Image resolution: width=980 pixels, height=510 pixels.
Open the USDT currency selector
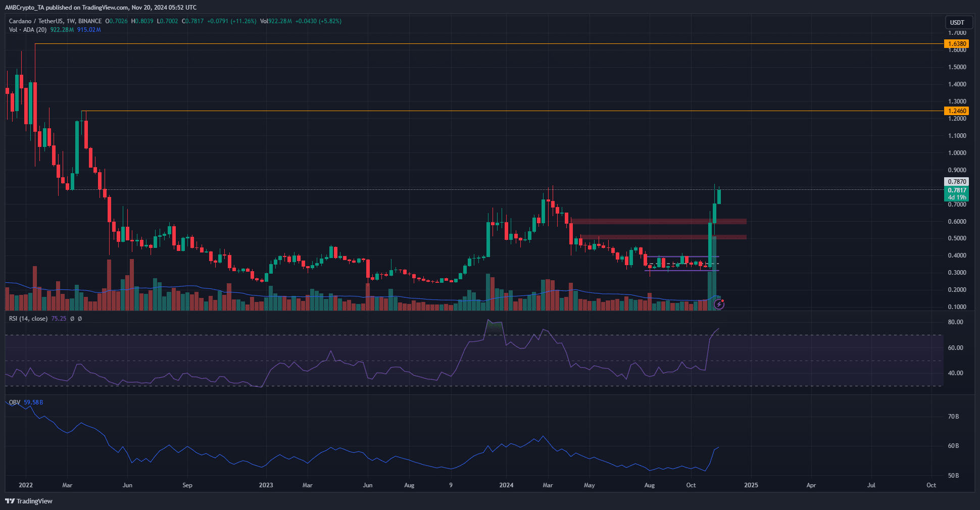pyautogui.click(x=957, y=22)
